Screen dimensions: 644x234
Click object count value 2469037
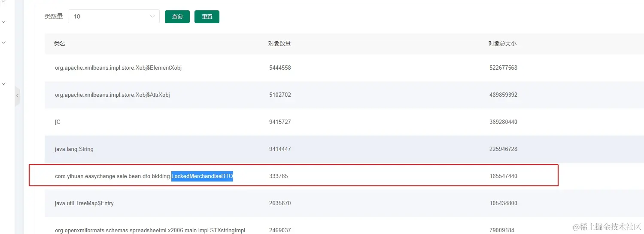click(280, 230)
